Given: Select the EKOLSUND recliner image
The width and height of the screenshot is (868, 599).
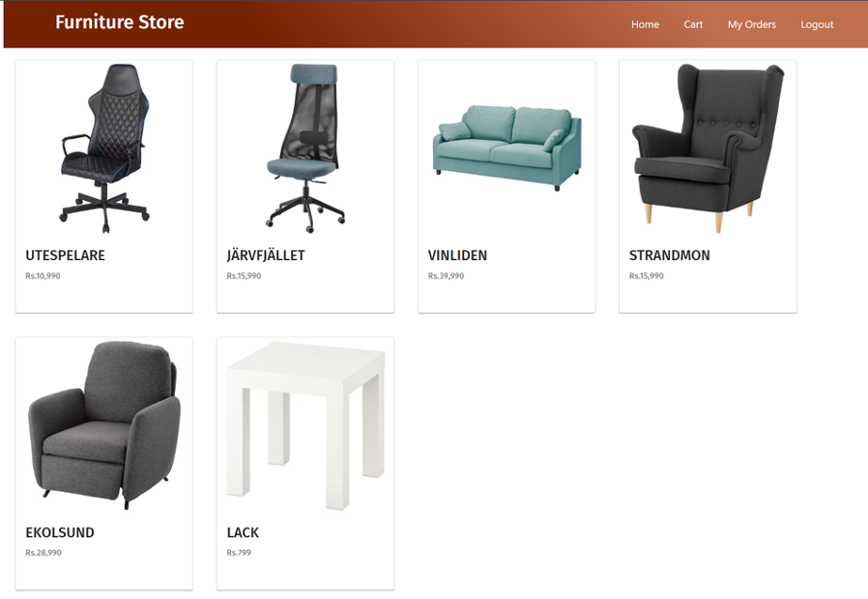Looking at the screenshot, I should click(104, 425).
